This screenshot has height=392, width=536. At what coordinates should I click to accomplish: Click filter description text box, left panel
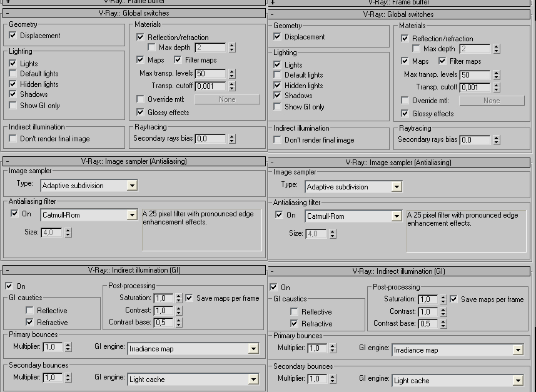tap(201, 230)
